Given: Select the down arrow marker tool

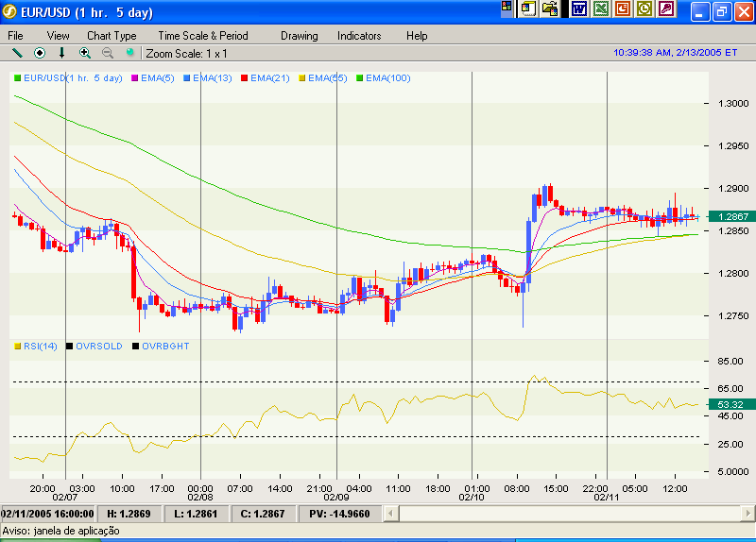Looking at the screenshot, I should (62, 53).
